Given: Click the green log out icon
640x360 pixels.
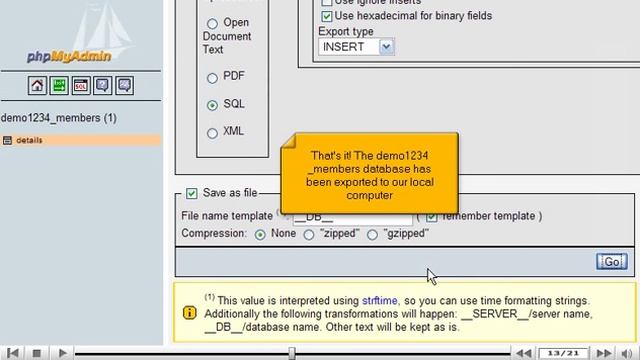Looking at the screenshot, I should (59, 85).
